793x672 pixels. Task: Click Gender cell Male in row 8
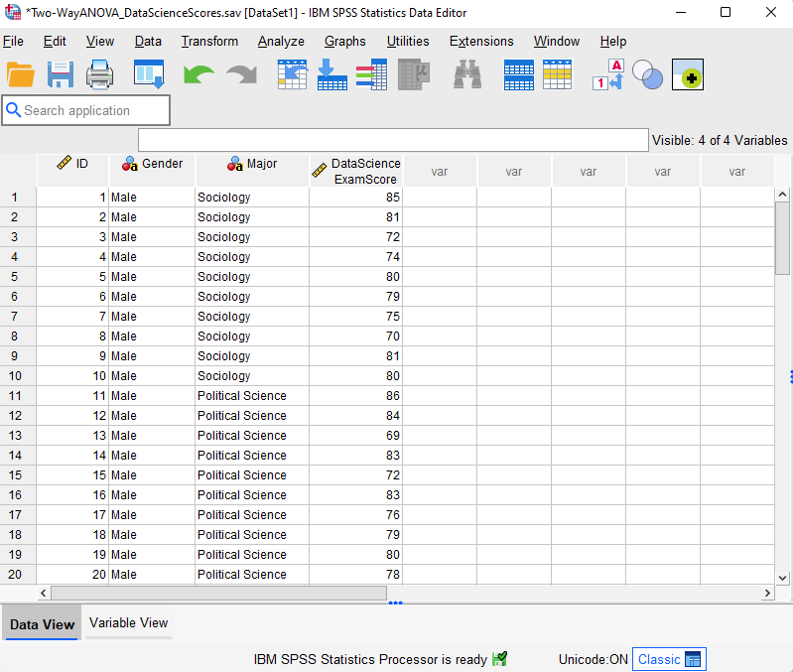click(x=152, y=336)
